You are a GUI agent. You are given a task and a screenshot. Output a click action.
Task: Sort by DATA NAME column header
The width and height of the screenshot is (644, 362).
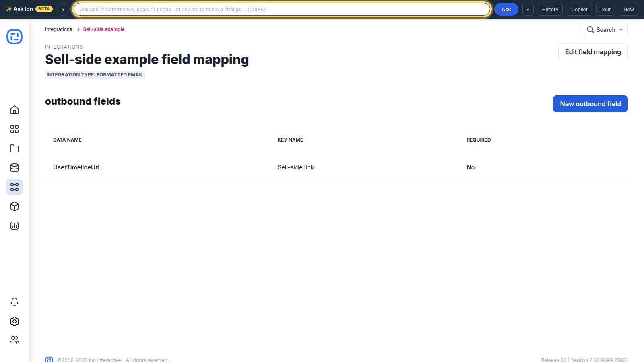67,140
